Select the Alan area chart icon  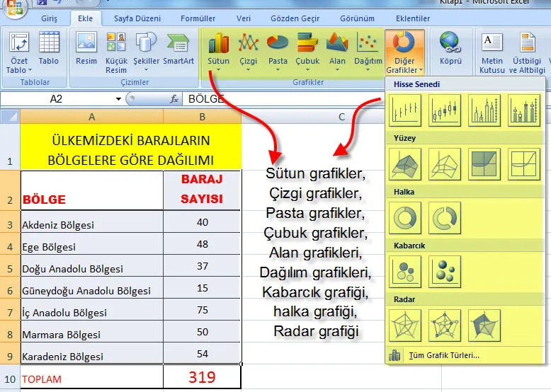pyautogui.click(x=337, y=50)
